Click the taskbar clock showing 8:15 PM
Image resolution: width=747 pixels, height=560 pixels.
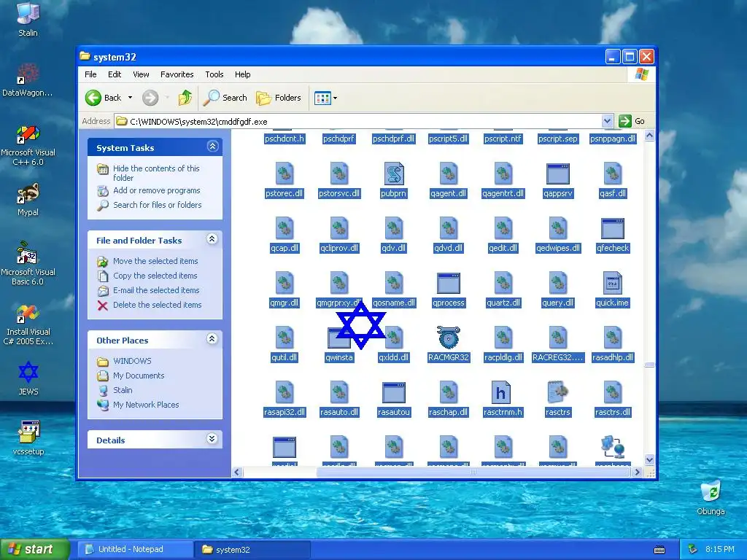click(720, 550)
